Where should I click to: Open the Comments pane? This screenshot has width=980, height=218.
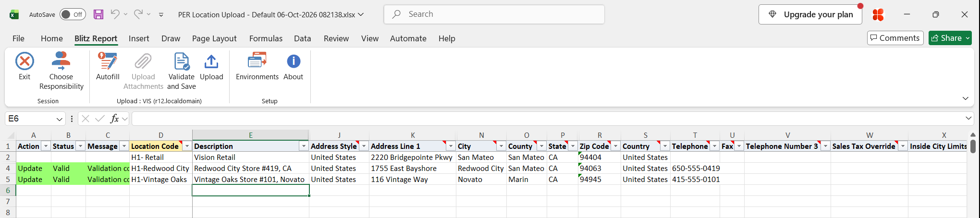(x=895, y=38)
